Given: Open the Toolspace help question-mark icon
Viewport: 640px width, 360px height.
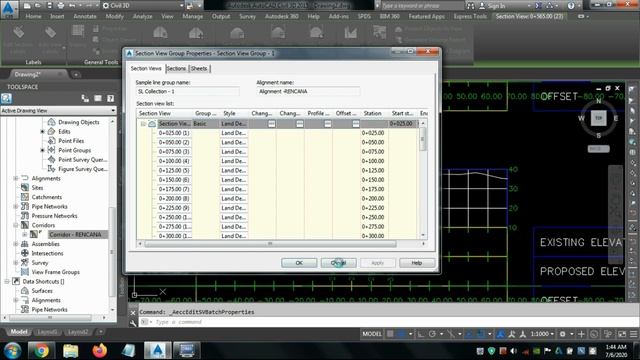Looking at the screenshot, I should click(110, 98).
